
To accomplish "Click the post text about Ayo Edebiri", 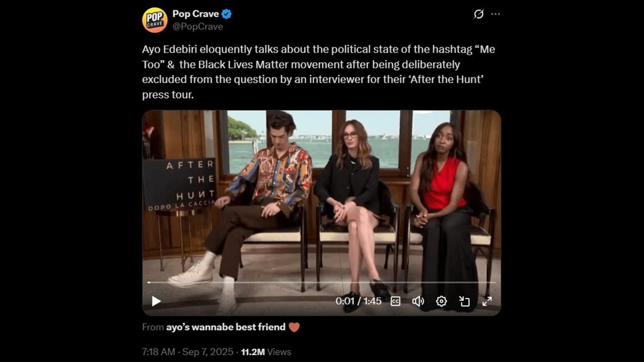I will tap(319, 72).
